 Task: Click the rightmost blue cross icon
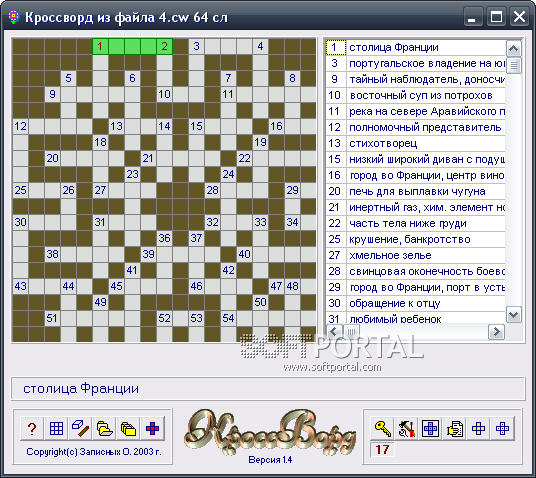[502, 428]
